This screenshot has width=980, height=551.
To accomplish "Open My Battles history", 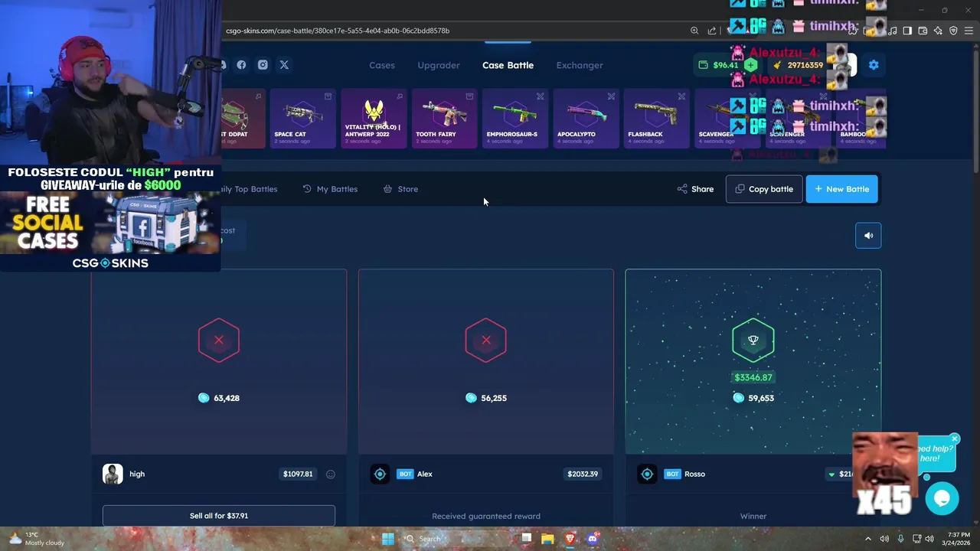I will [330, 189].
